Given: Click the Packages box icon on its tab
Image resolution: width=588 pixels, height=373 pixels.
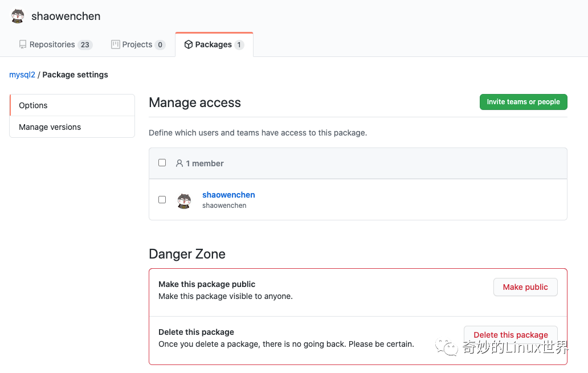Looking at the screenshot, I should (188, 44).
